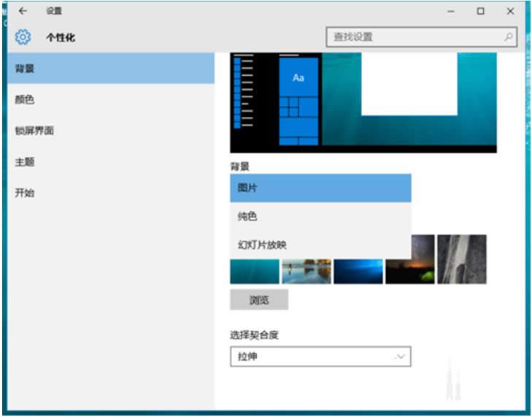Select the blue Windows wallpaper thumbnail
This screenshot has height=417, width=532.
(x=358, y=272)
